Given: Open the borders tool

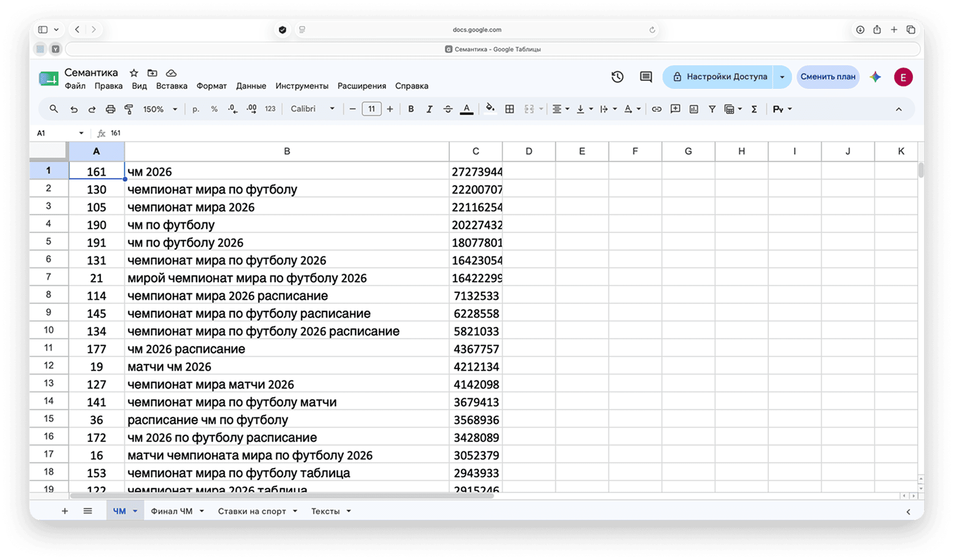Looking at the screenshot, I should 510,109.
